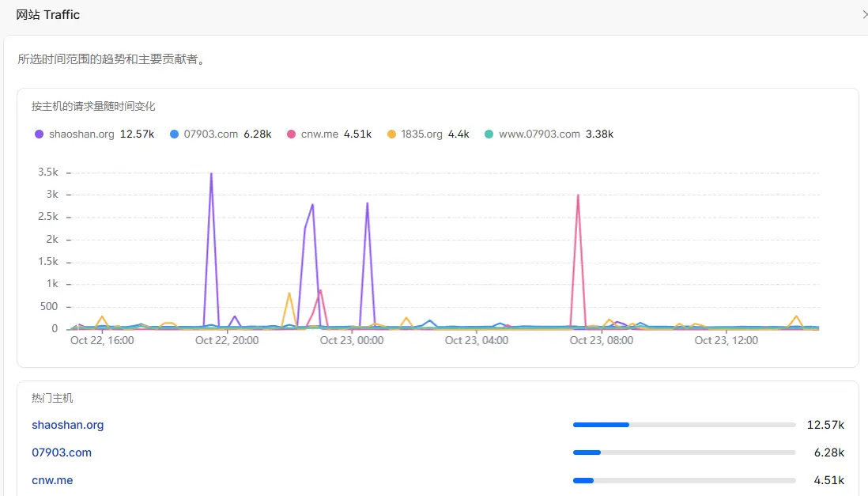Viewport: 868px width, 496px height.
Task: Select the www.07903.com label in chart legend
Action: (x=539, y=134)
